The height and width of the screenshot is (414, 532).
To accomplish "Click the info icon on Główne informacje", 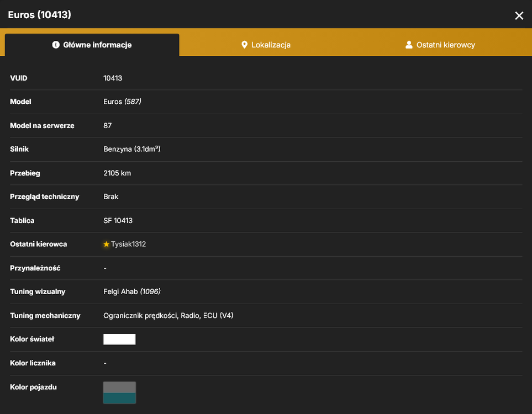I will click(x=56, y=45).
